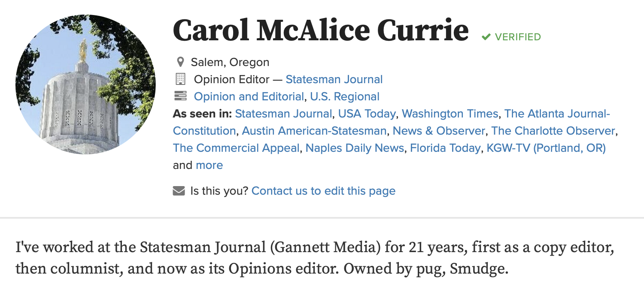The width and height of the screenshot is (644, 295).
Task: Click the beats list icon
Action: tap(180, 96)
